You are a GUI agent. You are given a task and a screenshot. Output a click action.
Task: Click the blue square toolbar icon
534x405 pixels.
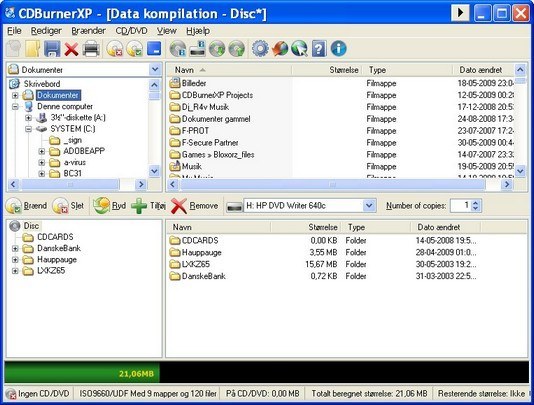click(154, 48)
